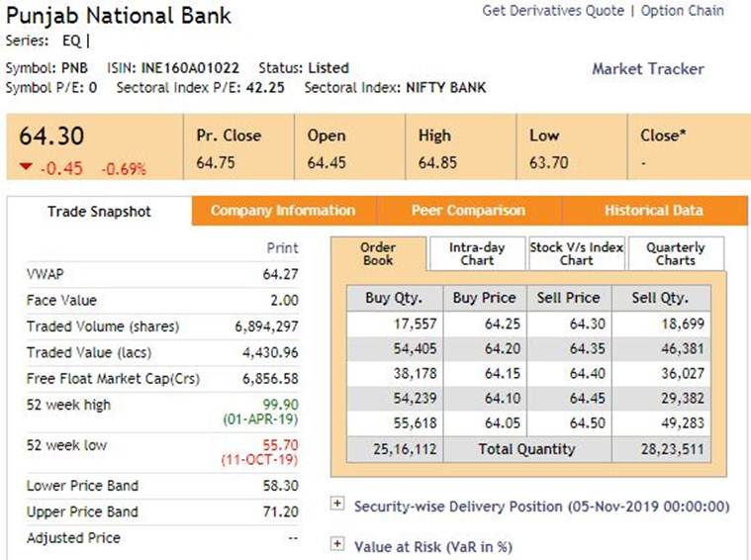Open the Peer Comparison tab
The height and width of the screenshot is (560, 751).
pos(468,211)
